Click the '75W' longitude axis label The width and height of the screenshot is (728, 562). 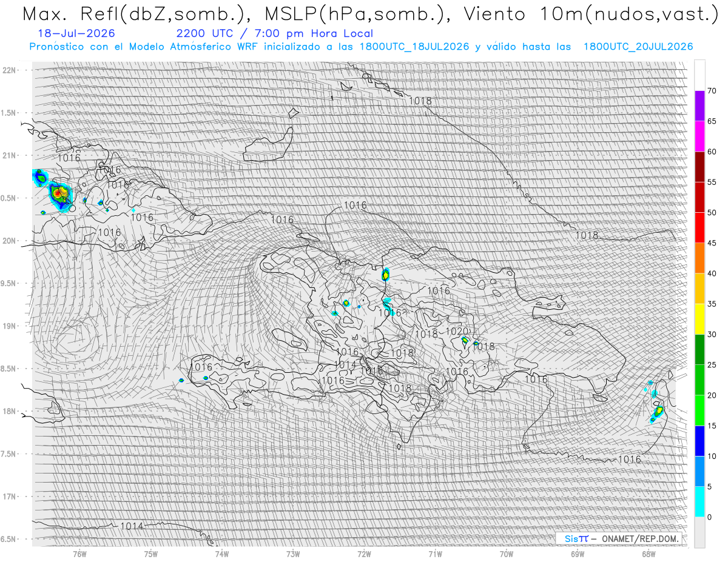pos(151,554)
